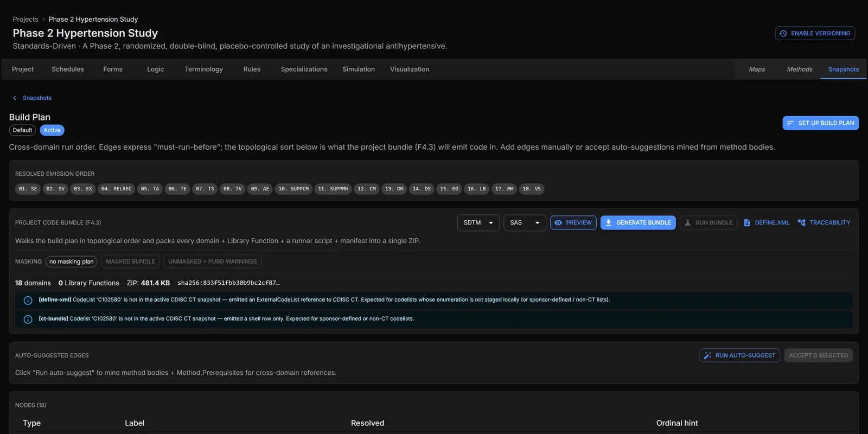Click the 18. VS chip
This screenshot has height=434, width=868.
click(x=532, y=189)
